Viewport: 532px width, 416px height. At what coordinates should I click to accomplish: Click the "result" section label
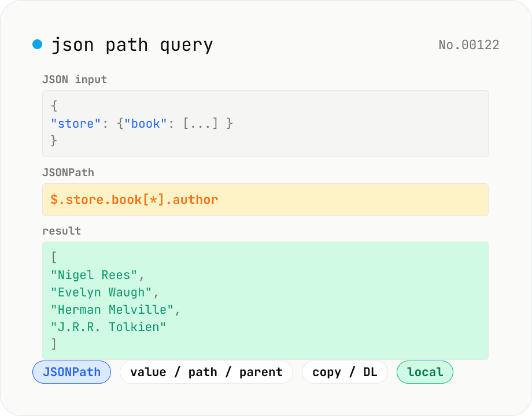[62, 231]
